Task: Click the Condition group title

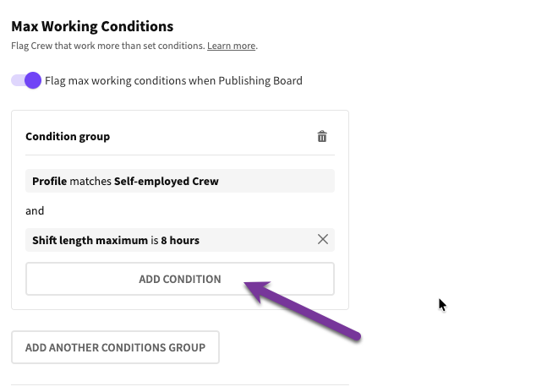Action: tap(68, 136)
